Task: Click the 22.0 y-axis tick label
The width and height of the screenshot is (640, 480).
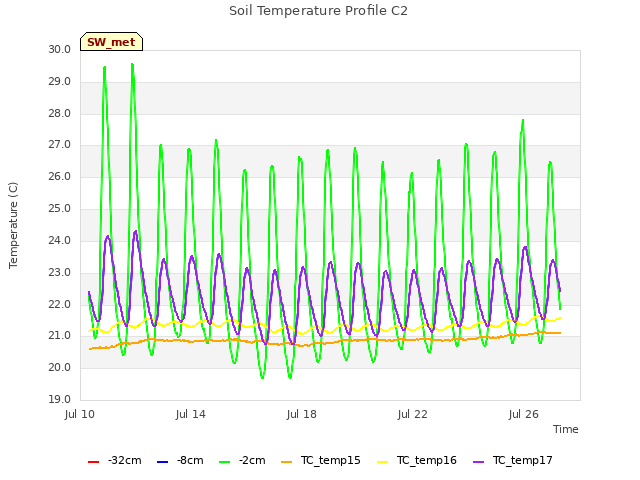Action: click(60, 304)
